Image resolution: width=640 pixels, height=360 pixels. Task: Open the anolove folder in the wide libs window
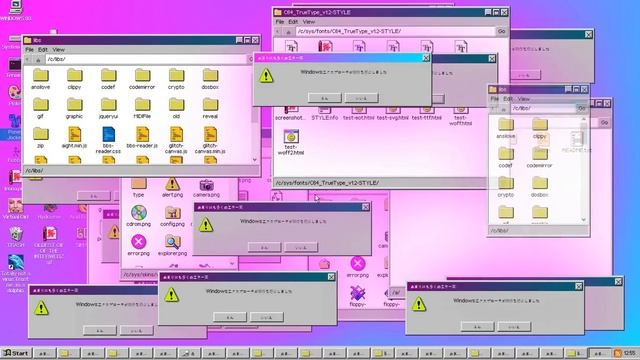pos(40,79)
